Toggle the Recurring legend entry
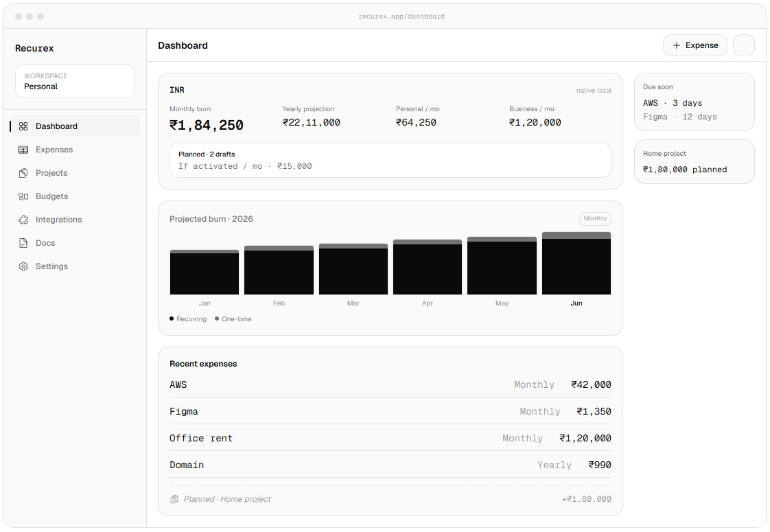The image size is (770, 532). 188,319
